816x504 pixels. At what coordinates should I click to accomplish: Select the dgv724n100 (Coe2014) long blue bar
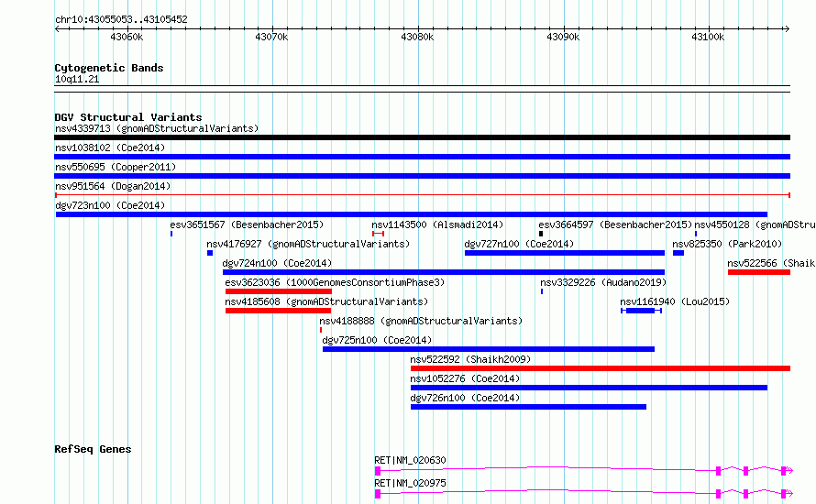click(444, 272)
